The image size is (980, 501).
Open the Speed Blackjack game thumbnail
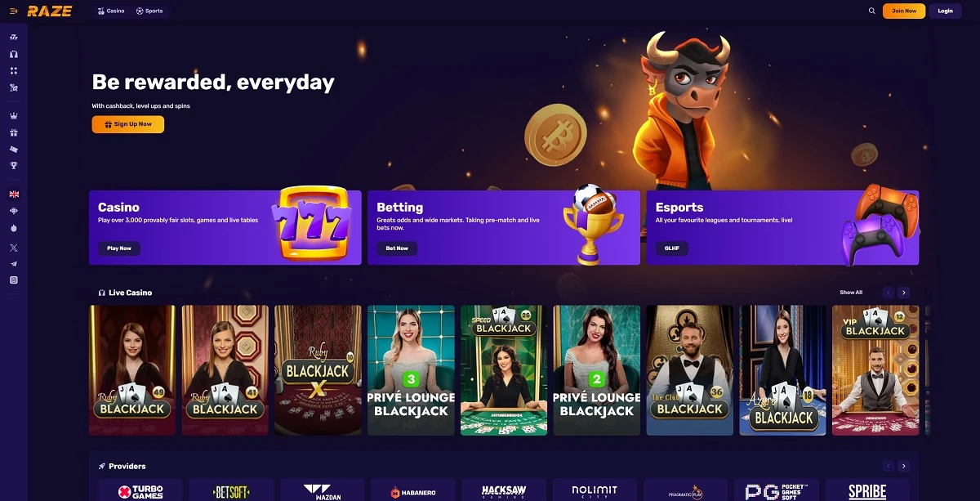[504, 370]
